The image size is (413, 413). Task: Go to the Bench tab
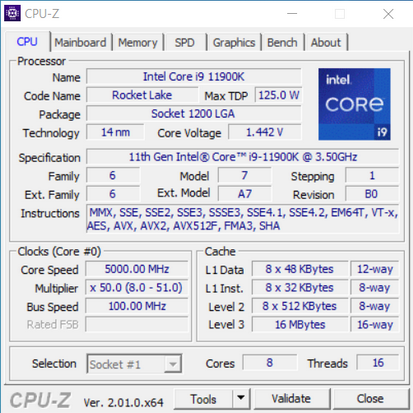coord(282,42)
